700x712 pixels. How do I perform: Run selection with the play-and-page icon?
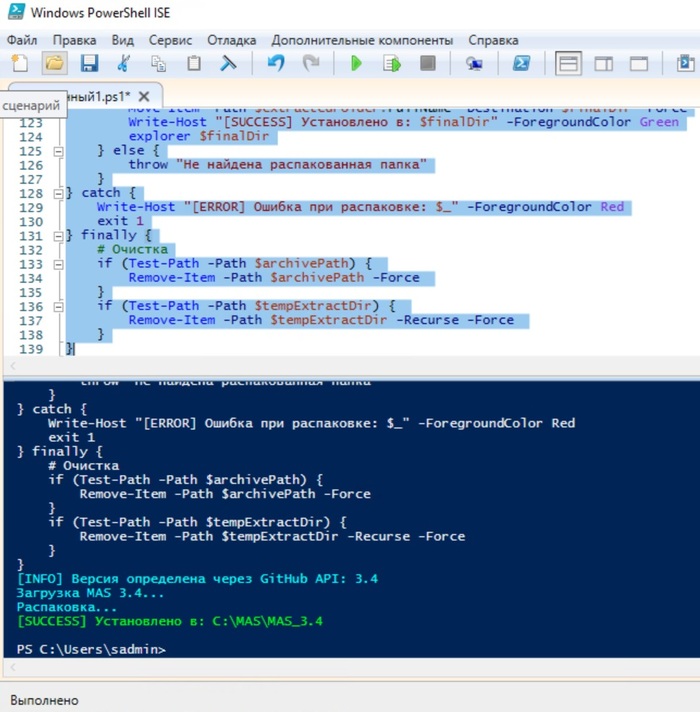391,64
